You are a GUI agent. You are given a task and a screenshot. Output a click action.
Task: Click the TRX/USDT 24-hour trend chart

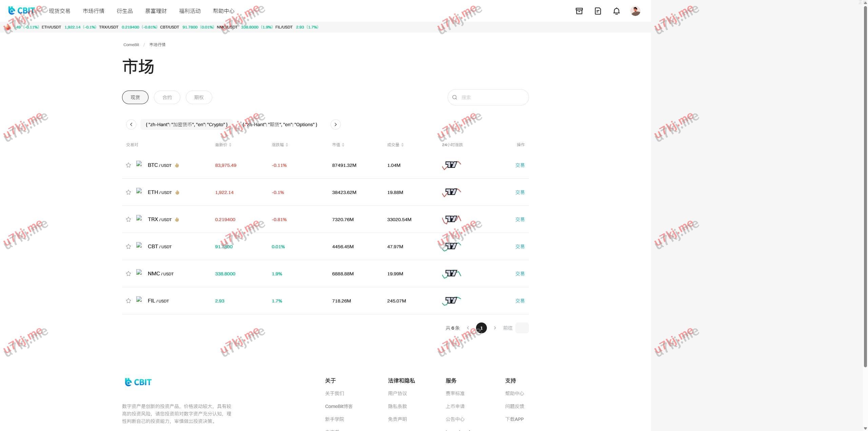point(452,219)
